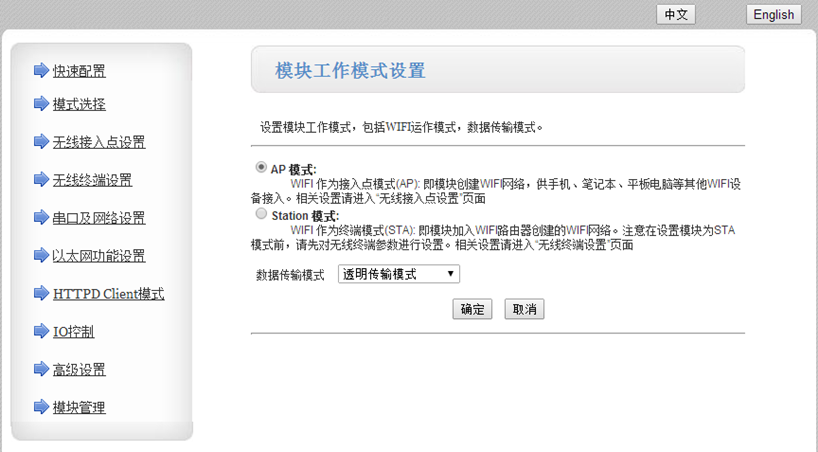The width and height of the screenshot is (818, 452).
Task: Click arrow icon beside 模式选择
Action: pyautogui.click(x=41, y=103)
